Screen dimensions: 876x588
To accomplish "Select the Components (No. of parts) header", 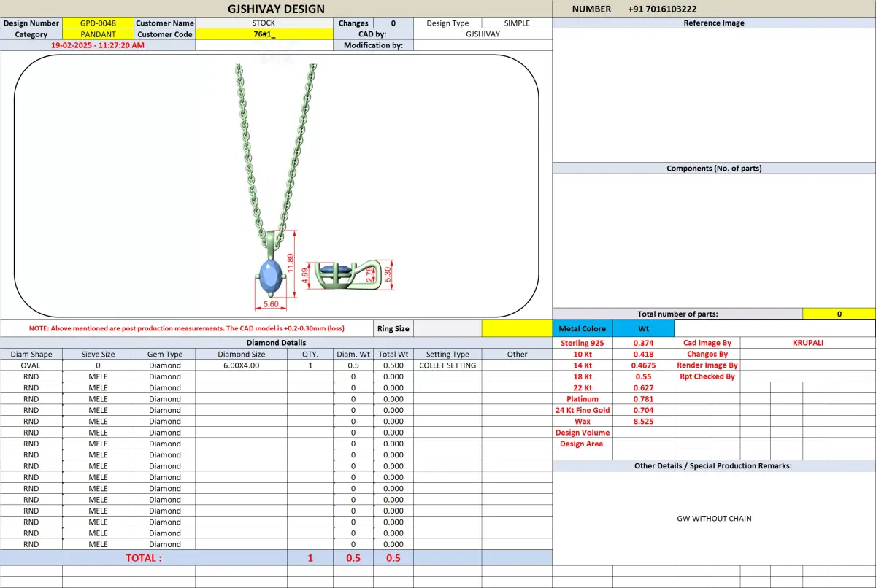I will 714,168.
